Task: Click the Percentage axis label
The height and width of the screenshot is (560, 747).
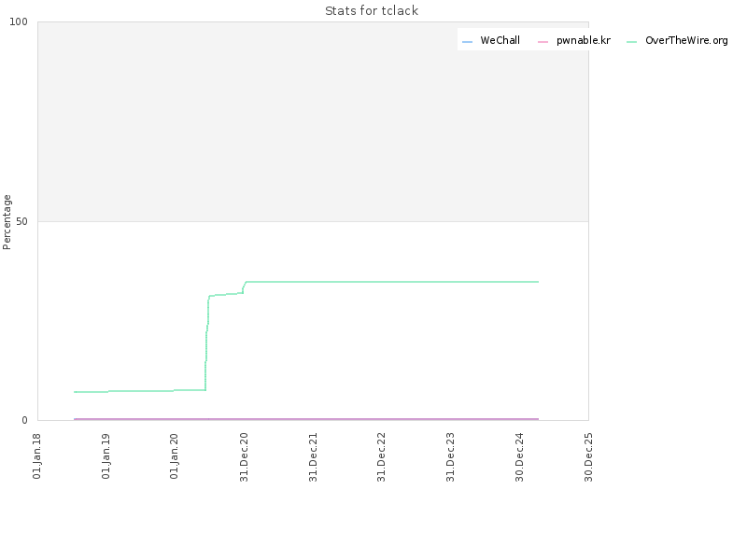Action: 7,222
